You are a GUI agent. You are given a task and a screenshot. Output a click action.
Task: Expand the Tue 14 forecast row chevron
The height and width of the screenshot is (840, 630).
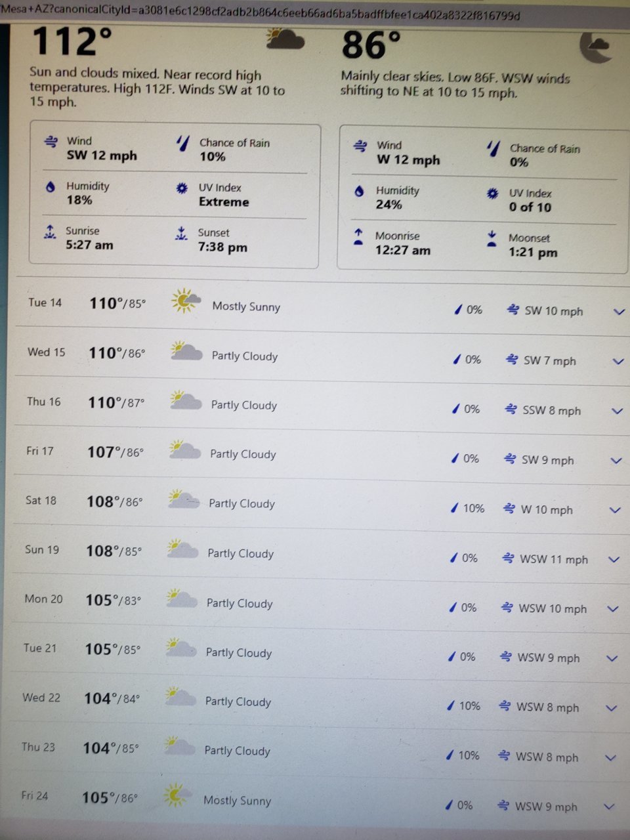(x=618, y=312)
